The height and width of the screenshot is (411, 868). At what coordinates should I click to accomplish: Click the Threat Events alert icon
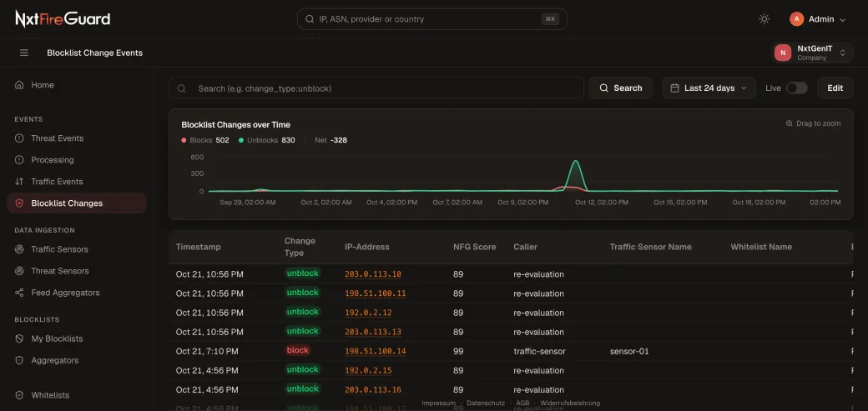point(19,138)
